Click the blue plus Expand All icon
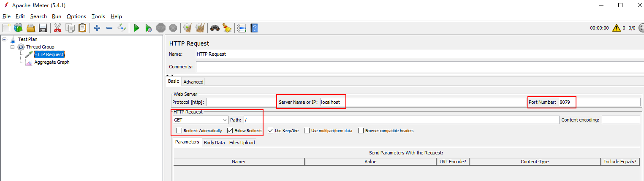644x181 pixels. (x=97, y=28)
